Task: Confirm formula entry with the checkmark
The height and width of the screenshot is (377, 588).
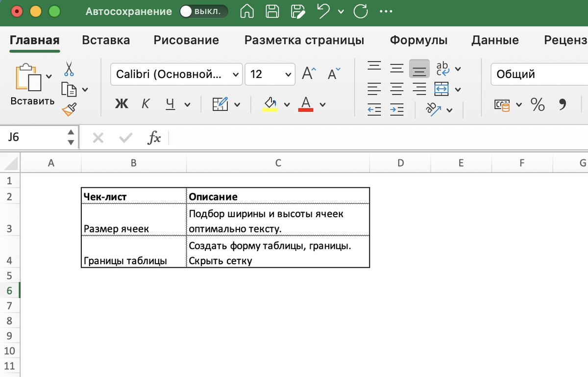Action: click(126, 138)
